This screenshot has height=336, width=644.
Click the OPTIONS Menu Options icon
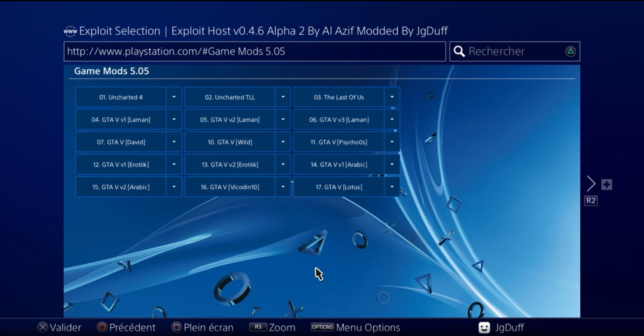tap(322, 327)
